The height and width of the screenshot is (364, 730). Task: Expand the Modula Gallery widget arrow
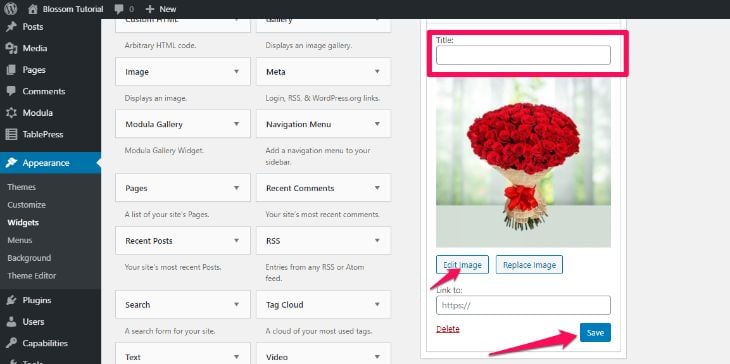tap(237, 124)
